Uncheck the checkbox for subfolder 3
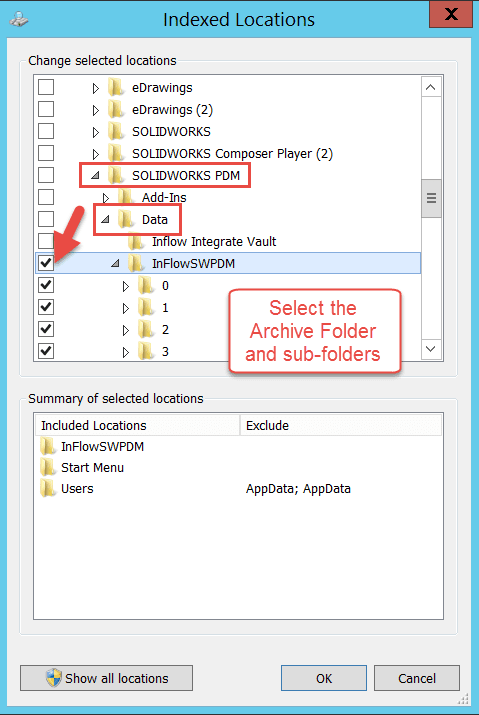 click(46, 351)
